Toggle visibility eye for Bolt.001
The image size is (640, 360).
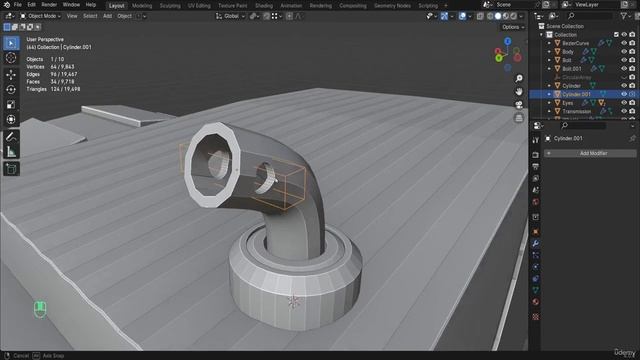(x=624, y=69)
